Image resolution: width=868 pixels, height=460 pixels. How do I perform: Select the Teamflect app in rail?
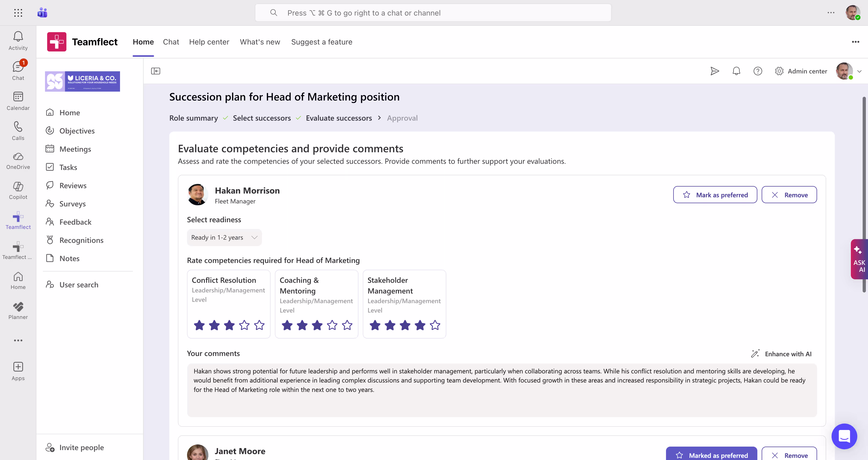18,220
